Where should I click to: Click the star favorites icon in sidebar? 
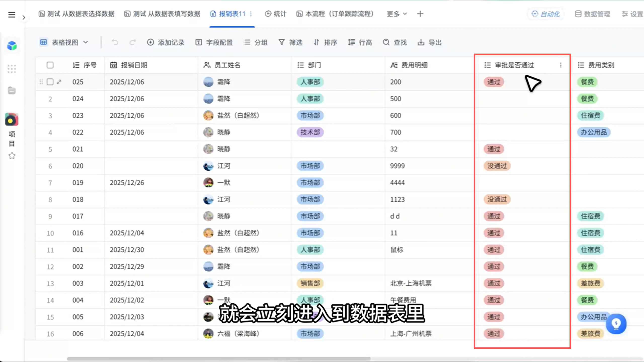point(12,156)
